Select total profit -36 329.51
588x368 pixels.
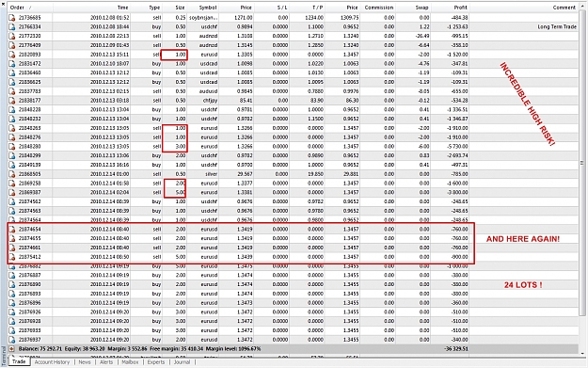coord(455,349)
